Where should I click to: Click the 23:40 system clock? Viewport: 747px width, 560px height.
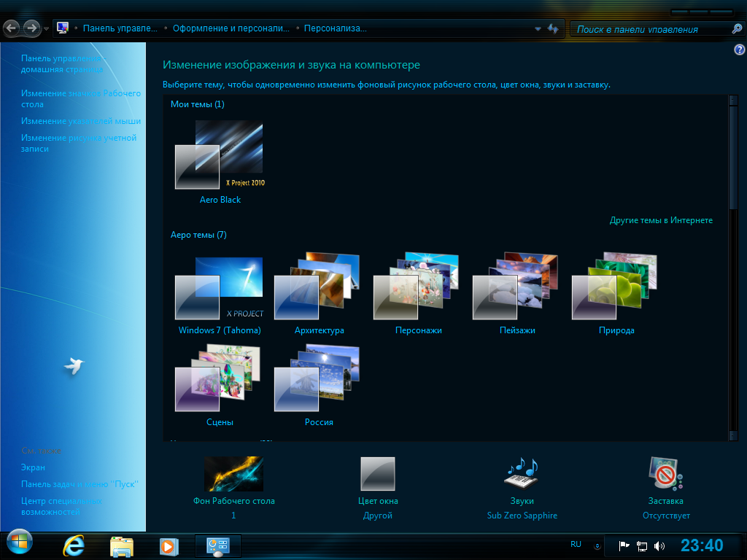[x=702, y=545]
